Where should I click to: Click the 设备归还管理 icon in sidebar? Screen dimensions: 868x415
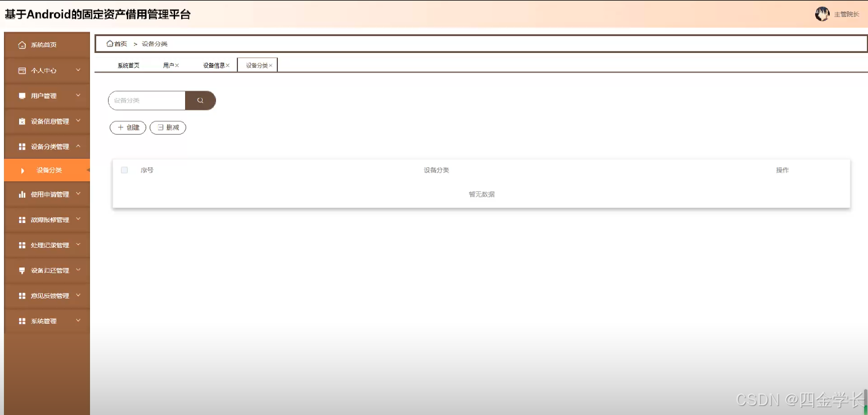23,271
